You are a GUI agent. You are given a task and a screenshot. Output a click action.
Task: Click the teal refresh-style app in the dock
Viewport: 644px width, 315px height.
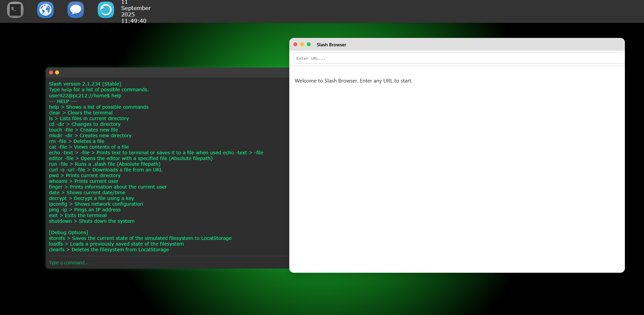(105, 10)
